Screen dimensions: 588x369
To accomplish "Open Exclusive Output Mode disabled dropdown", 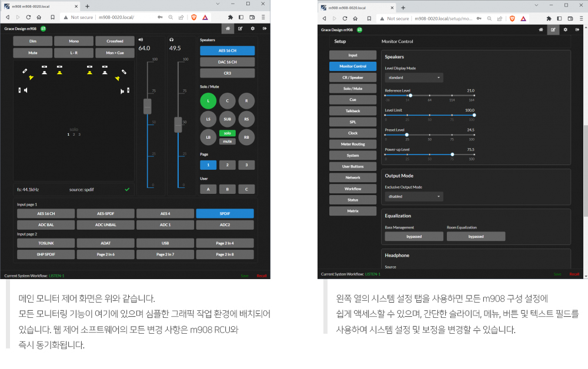I will [x=414, y=196].
